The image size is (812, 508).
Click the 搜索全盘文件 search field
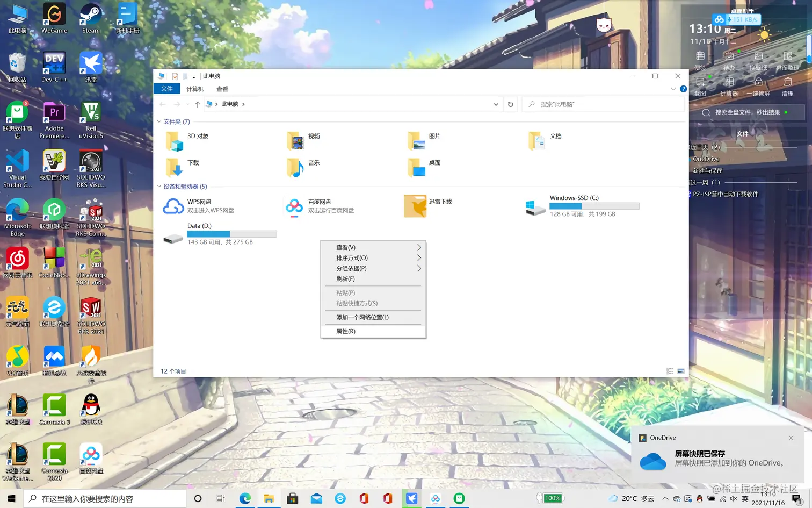coord(748,112)
